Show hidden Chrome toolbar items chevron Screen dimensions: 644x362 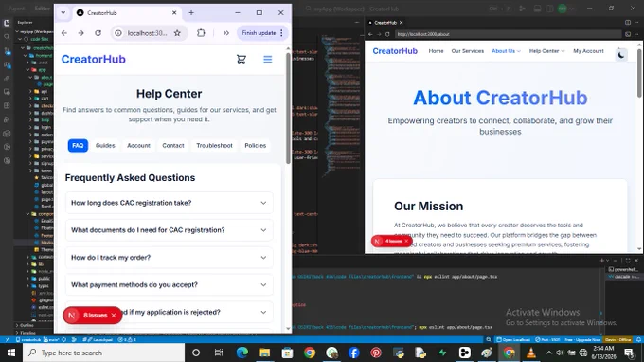[226, 33]
